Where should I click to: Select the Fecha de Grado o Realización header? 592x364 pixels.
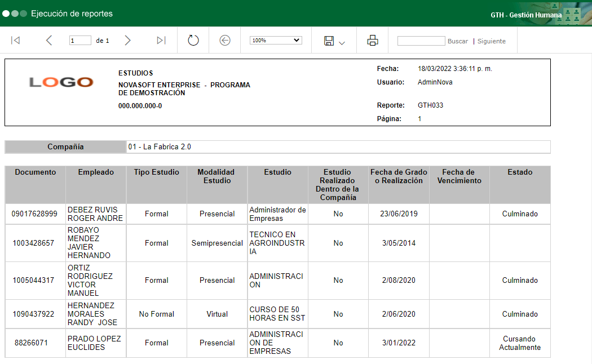click(x=399, y=185)
